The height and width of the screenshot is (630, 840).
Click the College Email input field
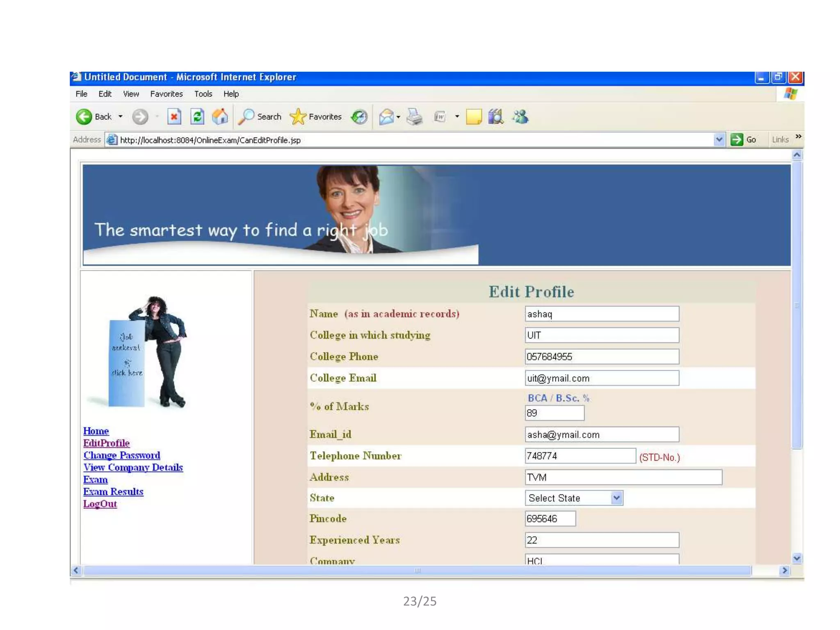601,378
